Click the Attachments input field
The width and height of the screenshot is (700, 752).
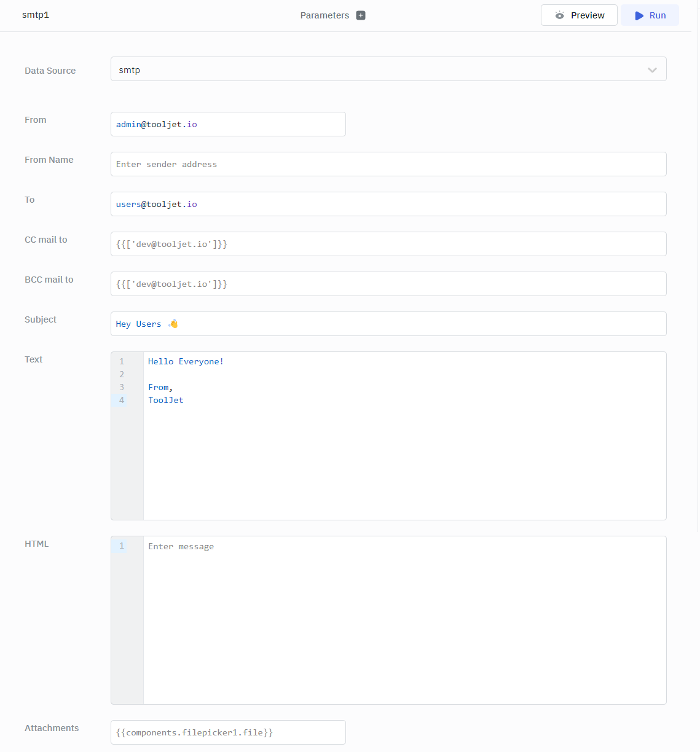pyautogui.click(x=228, y=732)
